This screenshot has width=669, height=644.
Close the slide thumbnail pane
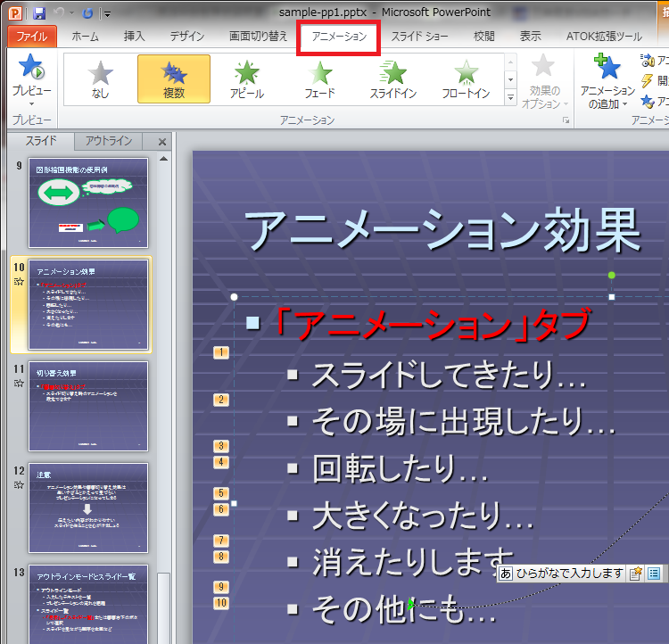click(162, 142)
